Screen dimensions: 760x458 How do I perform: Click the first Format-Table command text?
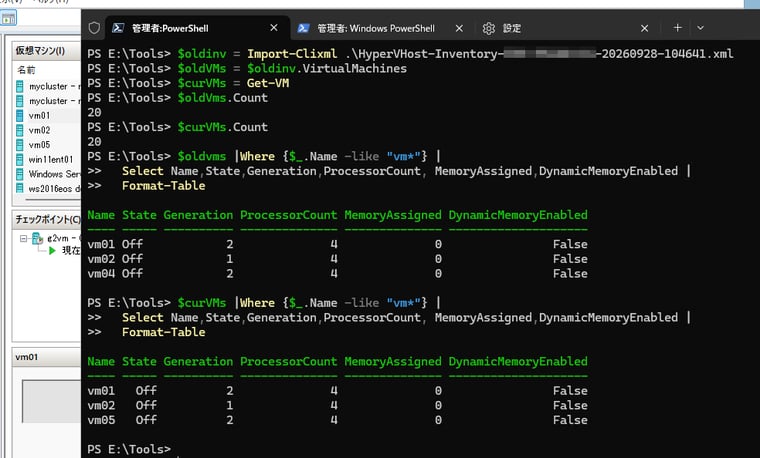click(163, 186)
